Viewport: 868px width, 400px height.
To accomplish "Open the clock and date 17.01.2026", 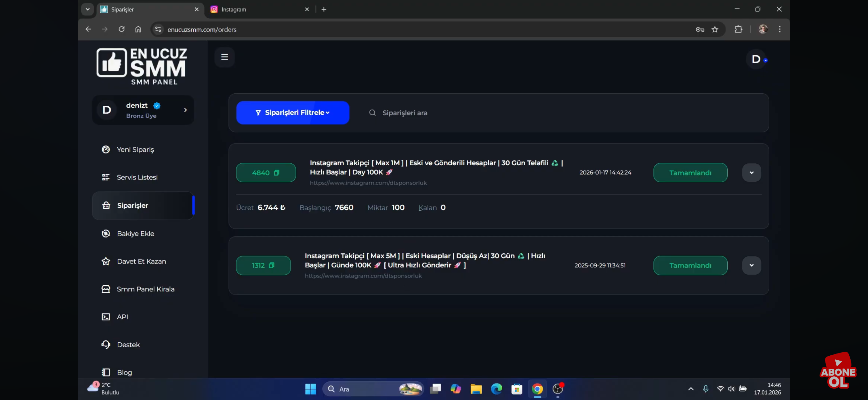I will point(767,389).
